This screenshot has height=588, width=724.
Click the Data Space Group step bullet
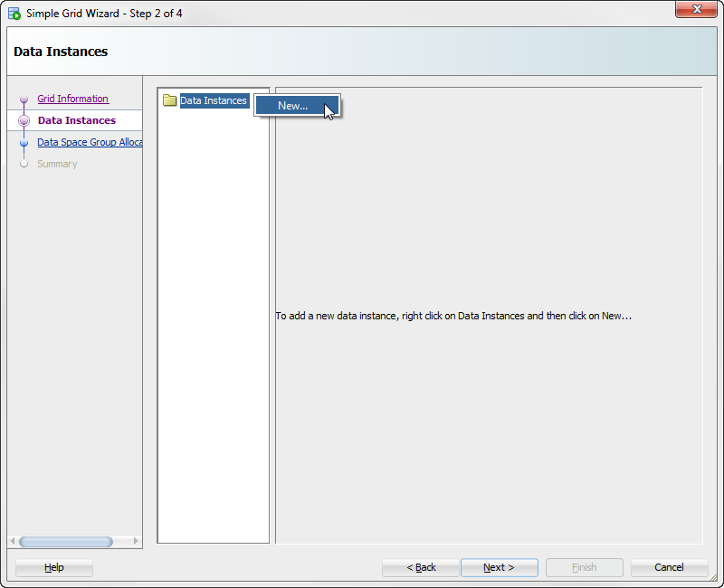[24, 143]
